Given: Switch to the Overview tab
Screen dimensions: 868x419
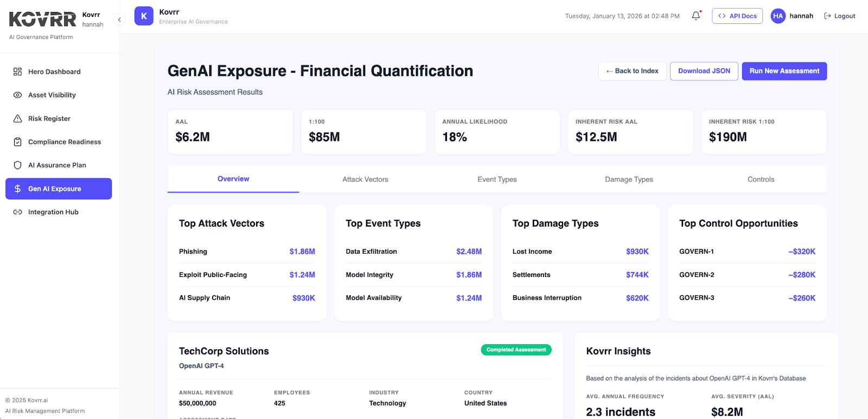Looking at the screenshot, I should point(233,179).
